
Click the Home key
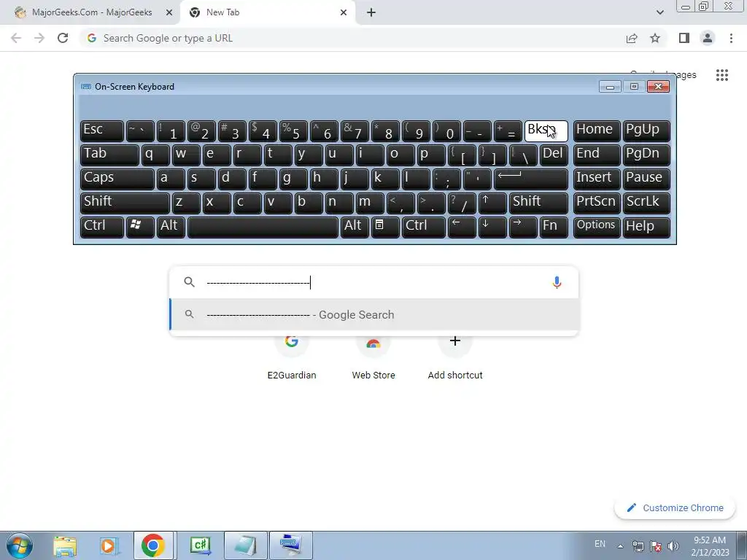[597, 131]
